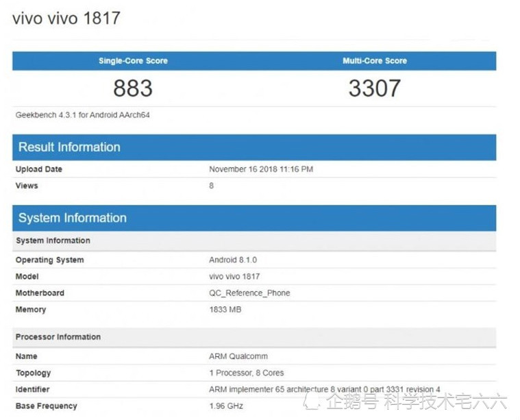Select the Android 8.1.0 value

pos(233,260)
